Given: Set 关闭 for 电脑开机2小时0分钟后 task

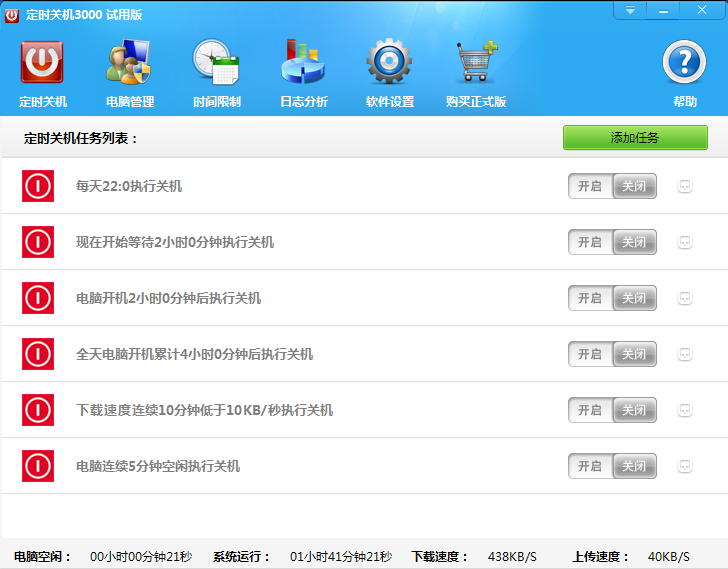Looking at the screenshot, I should pos(634,298).
